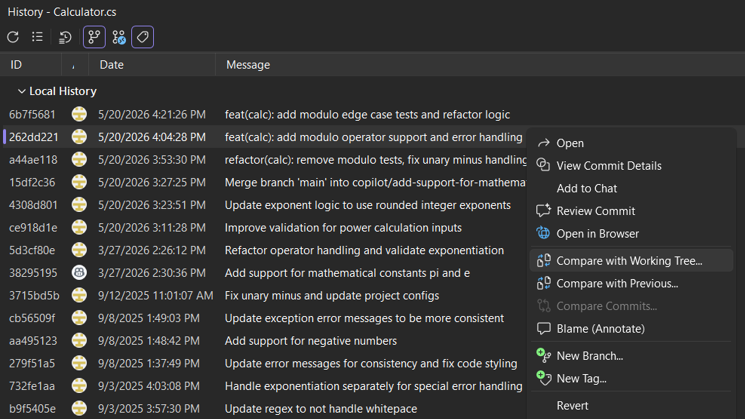Select commit 38295195
Image resolution: width=745 pixels, height=419 pixels.
tap(33, 273)
